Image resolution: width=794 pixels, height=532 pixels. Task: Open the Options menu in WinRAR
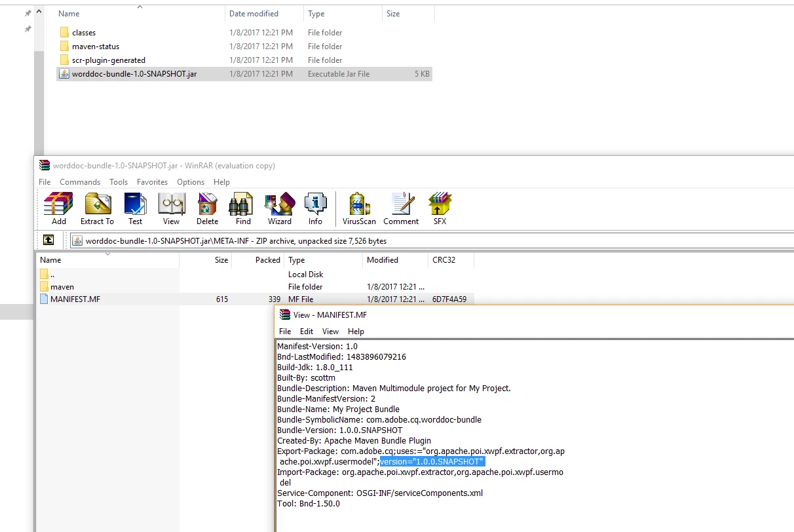[x=191, y=182]
